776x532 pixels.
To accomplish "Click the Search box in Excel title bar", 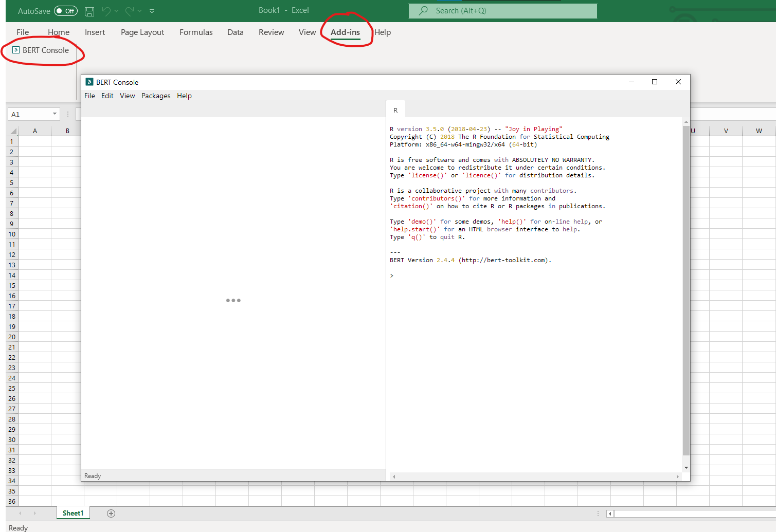I will [x=503, y=11].
